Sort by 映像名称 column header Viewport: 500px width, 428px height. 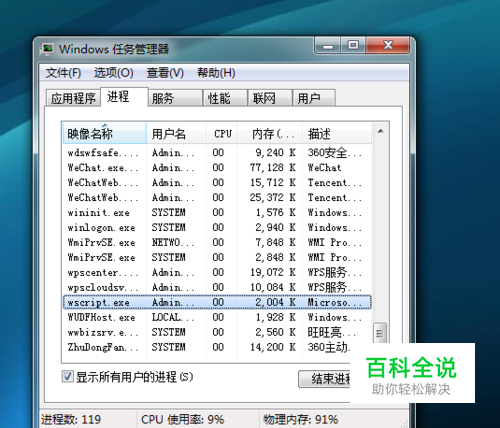pyautogui.click(x=104, y=134)
